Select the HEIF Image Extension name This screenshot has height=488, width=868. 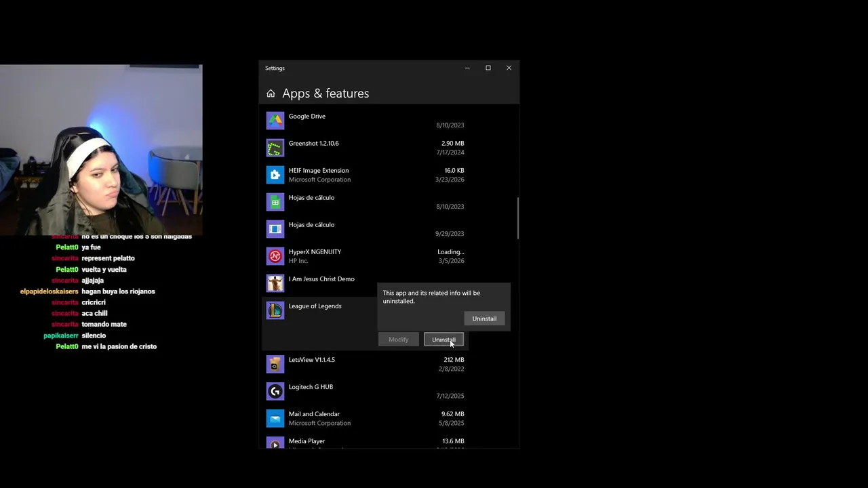pyautogui.click(x=319, y=170)
